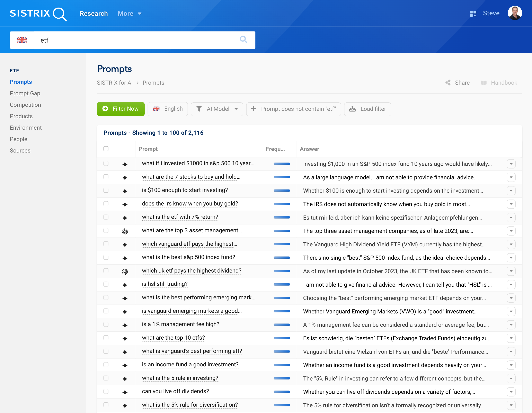
Task: Click frequency bar for 'what are the 7 stocks' row
Action: pyautogui.click(x=282, y=177)
